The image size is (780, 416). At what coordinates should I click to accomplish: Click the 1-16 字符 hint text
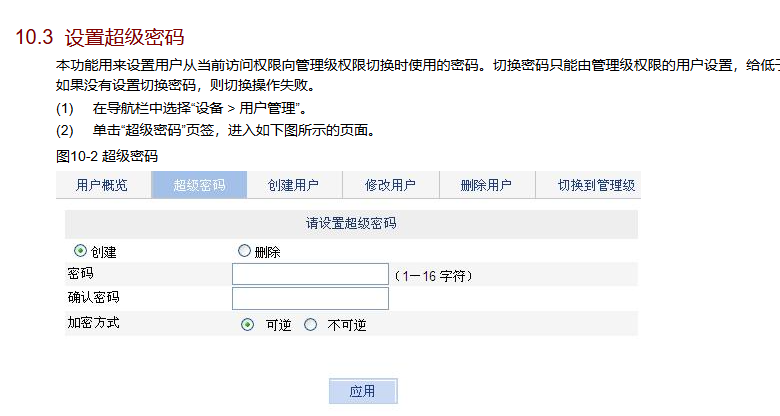pyautogui.click(x=433, y=275)
